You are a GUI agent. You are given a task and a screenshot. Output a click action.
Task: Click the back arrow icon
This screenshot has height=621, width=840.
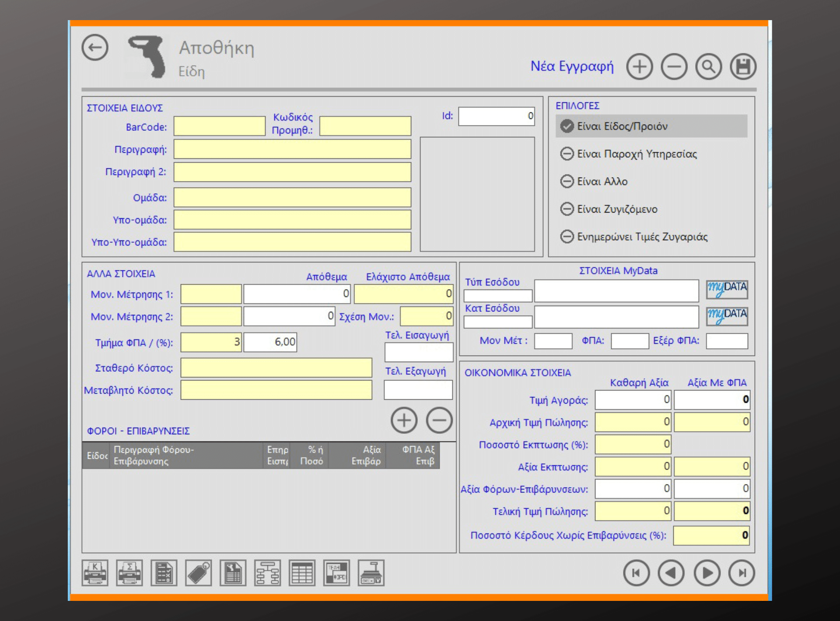click(95, 47)
